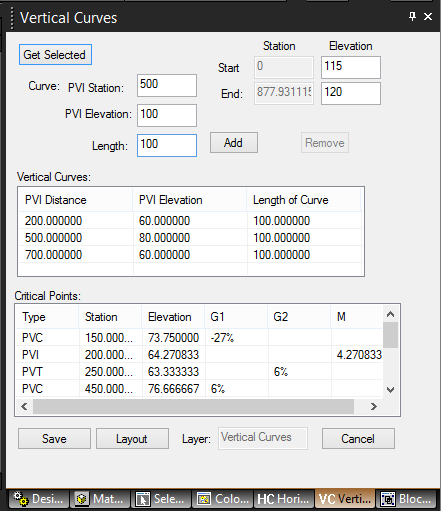This screenshot has height=511, width=441.
Task: Pin the Vertical Curves panel
Action: click(x=412, y=16)
